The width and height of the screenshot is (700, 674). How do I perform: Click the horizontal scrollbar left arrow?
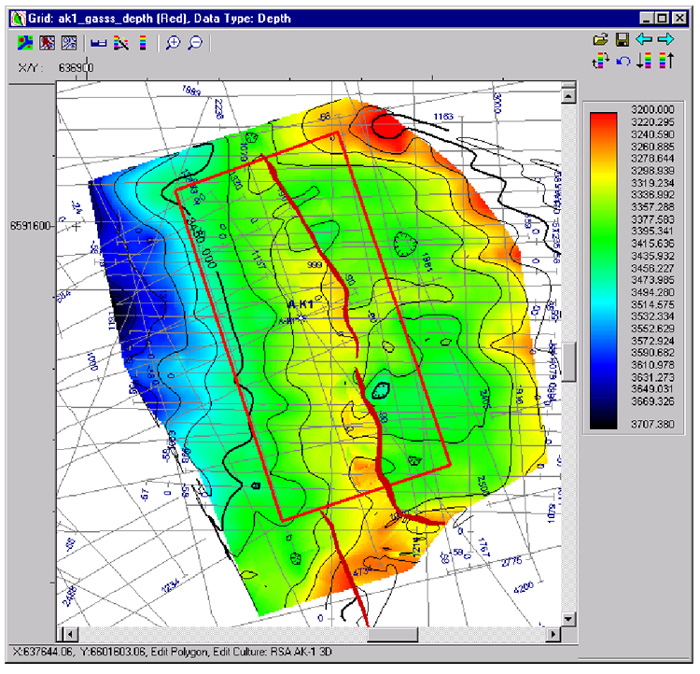tap(70, 634)
